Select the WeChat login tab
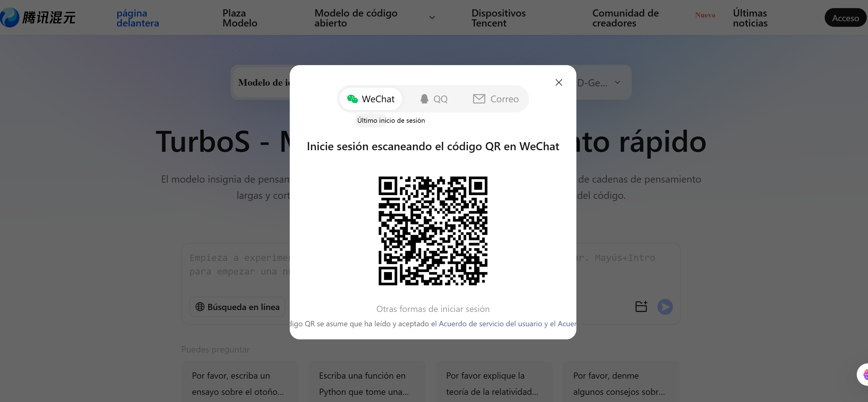The height and width of the screenshot is (402, 868). click(371, 99)
